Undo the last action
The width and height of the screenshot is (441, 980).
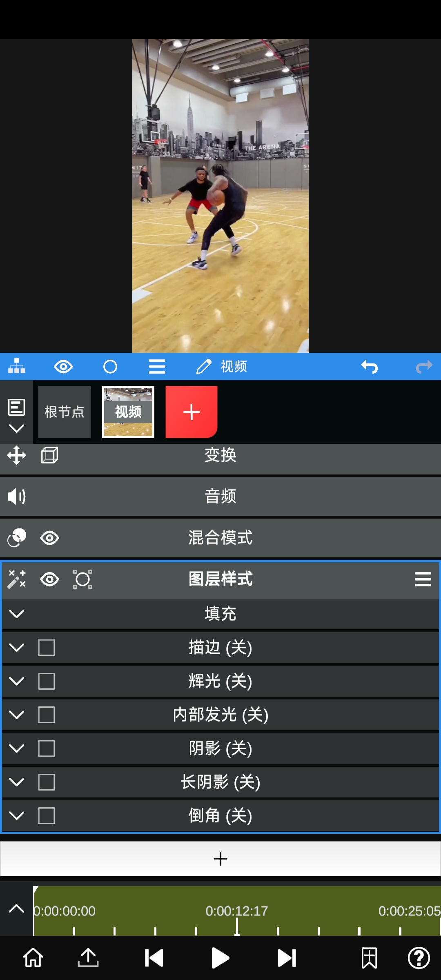coord(370,366)
